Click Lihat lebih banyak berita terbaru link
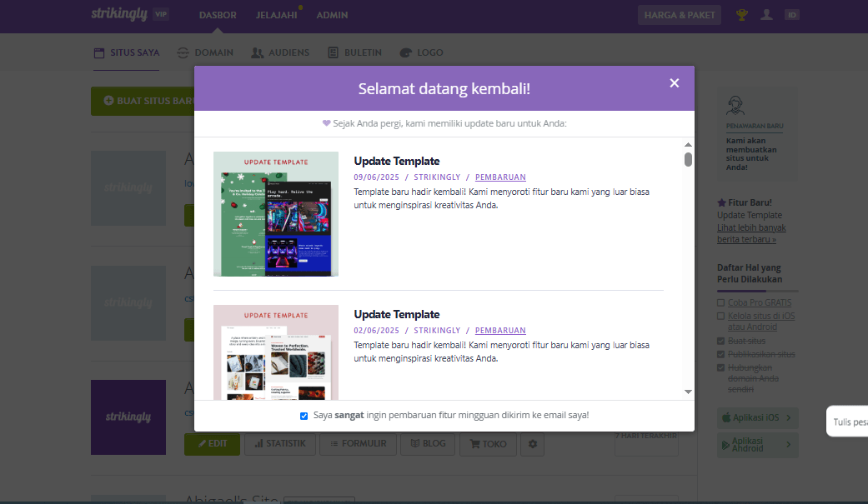The image size is (868, 504). pos(751,233)
